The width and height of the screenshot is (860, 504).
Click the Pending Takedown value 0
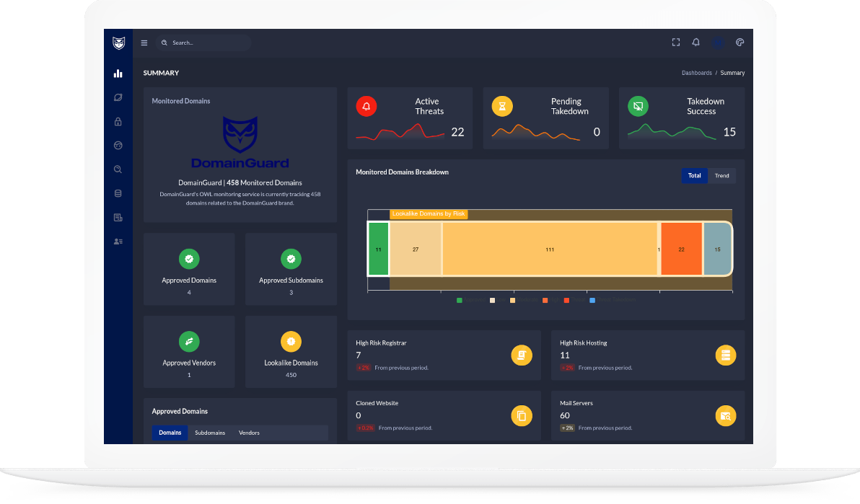click(597, 132)
